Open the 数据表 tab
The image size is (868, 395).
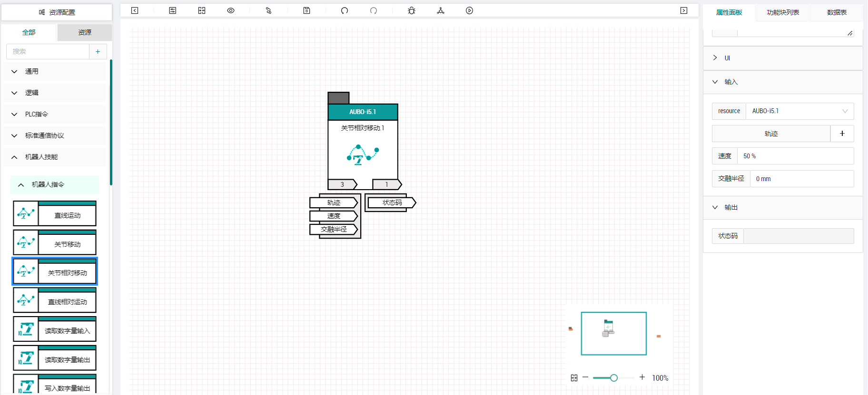837,12
